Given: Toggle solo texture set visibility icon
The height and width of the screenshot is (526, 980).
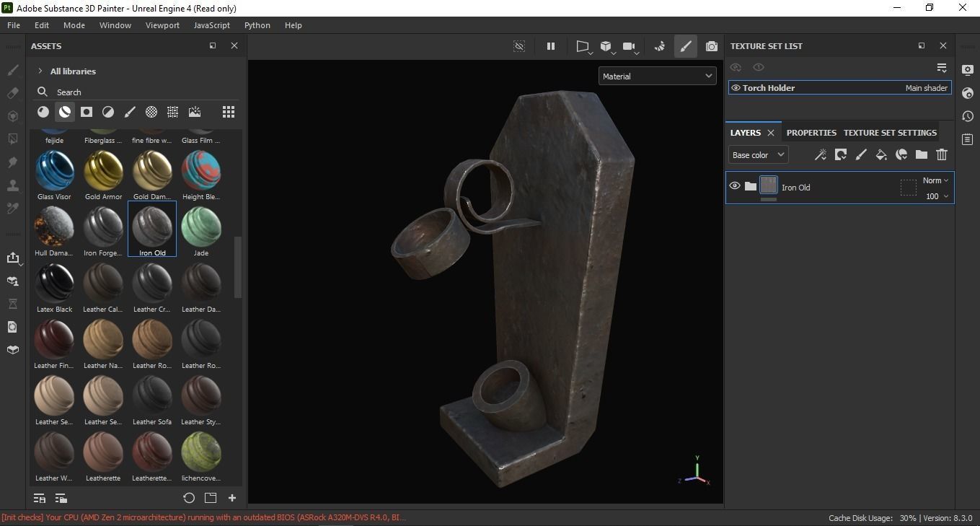Looking at the screenshot, I should click(x=736, y=67).
